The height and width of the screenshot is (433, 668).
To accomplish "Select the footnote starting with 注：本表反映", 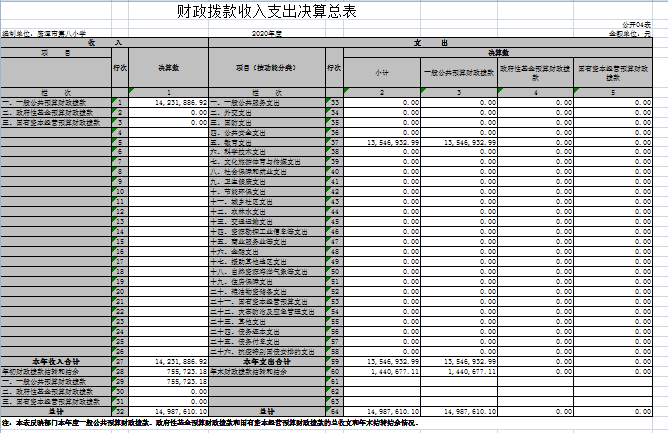I will point(210,423).
